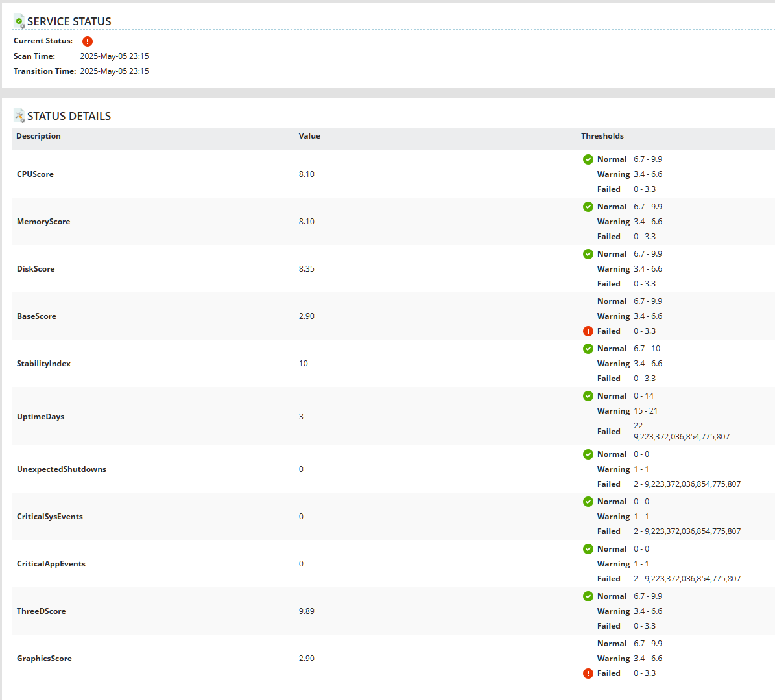The image size is (775, 700).
Task: Click the Warning label in the CPUScore row
Action: coord(614,174)
